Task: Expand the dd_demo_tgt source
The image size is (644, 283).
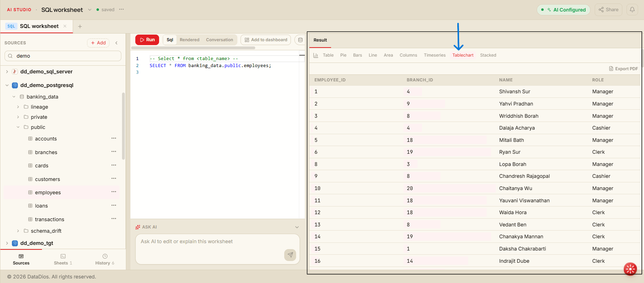Action: click(x=7, y=243)
